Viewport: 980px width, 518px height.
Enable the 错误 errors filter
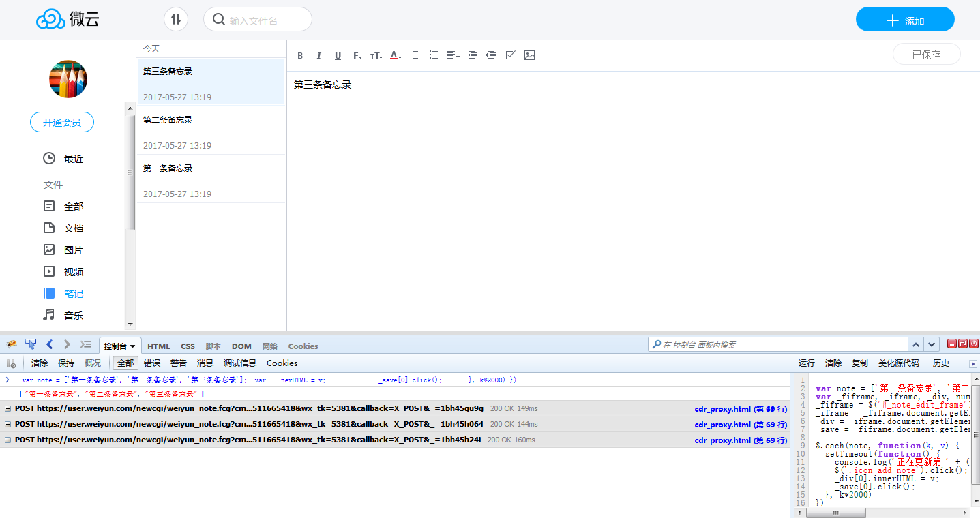[x=152, y=363]
